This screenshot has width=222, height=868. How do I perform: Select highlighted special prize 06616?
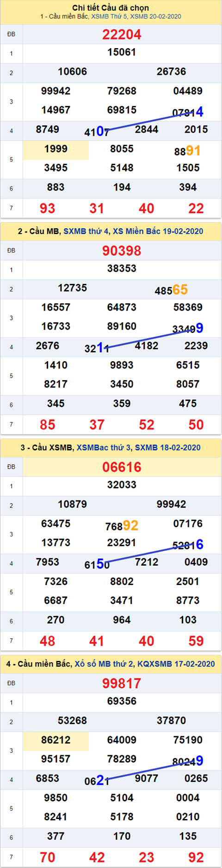coord(122,467)
